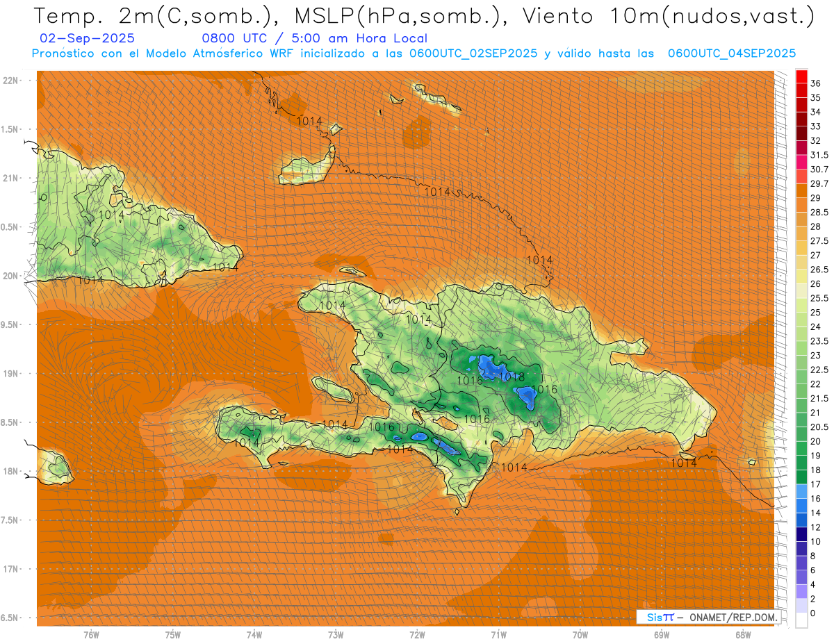Click the legend value 29.7
The image size is (834, 644).
point(819,183)
